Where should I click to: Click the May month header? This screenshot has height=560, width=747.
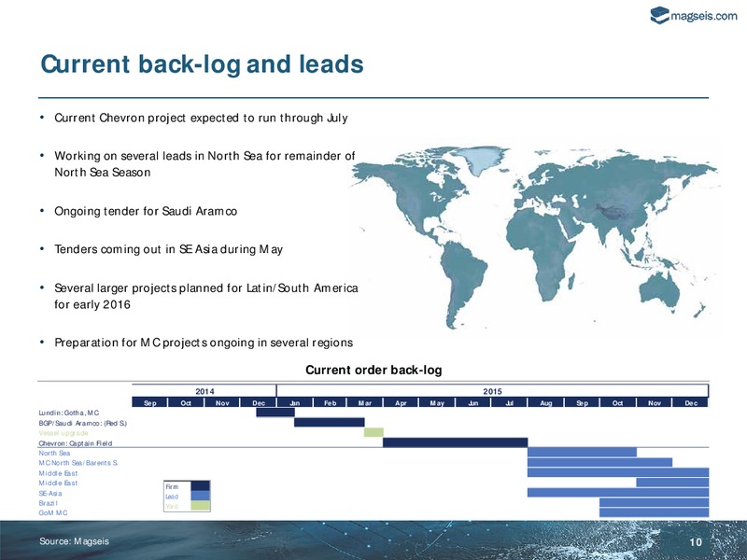click(x=437, y=403)
